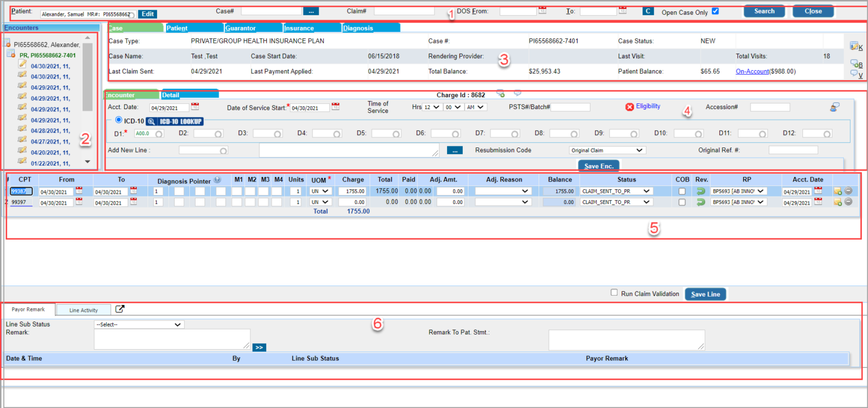This screenshot has height=408, width=868.
Task: Check the COB box on first charge line
Action: [x=682, y=192]
